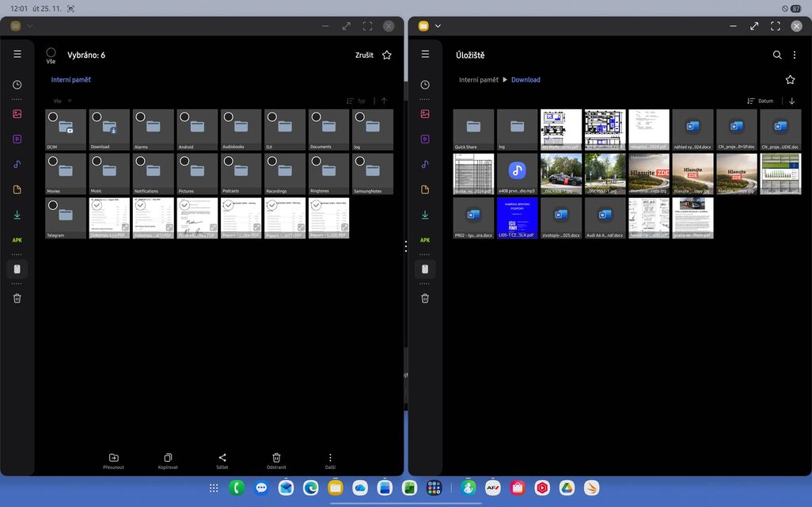Tap Kopírovat (copy) icon in bottom bar
812x507 pixels.
tap(168, 458)
